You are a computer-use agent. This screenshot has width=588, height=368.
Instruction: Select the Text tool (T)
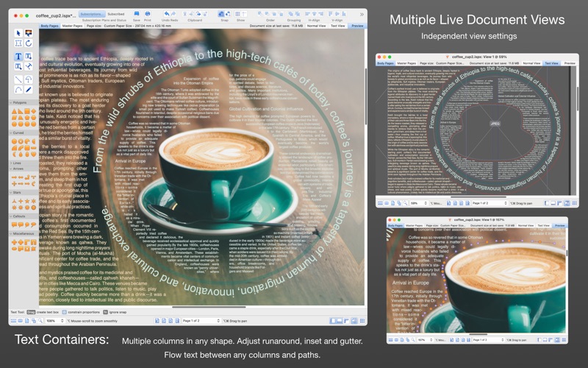(x=18, y=57)
